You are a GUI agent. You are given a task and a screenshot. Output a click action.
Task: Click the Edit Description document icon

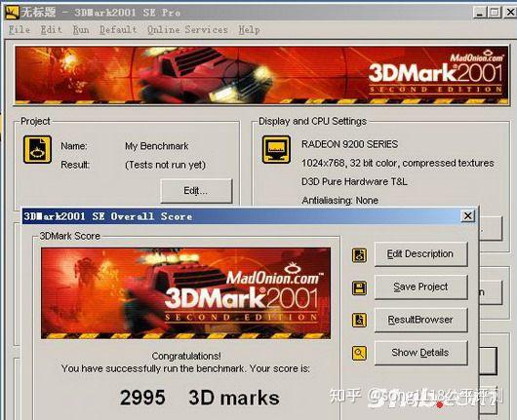point(359,255)
